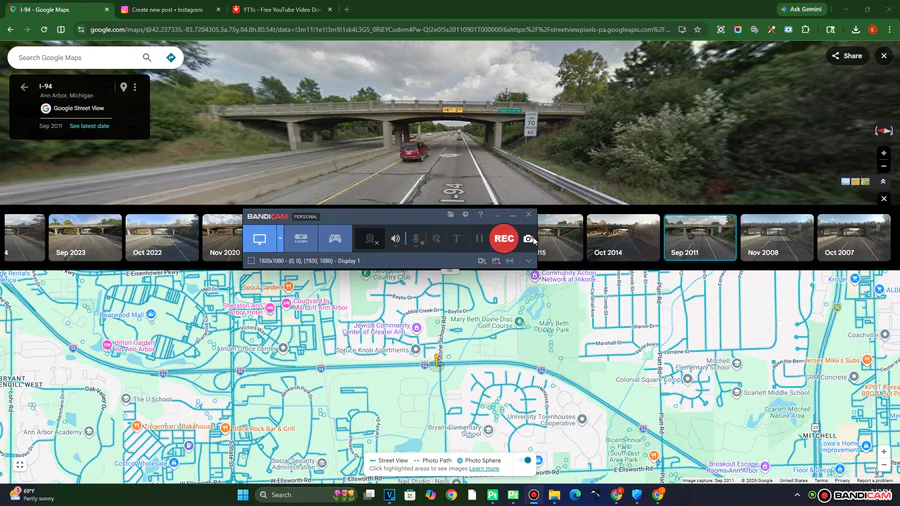
Task: Click in the Search Google Maps field
Action: 77,57
